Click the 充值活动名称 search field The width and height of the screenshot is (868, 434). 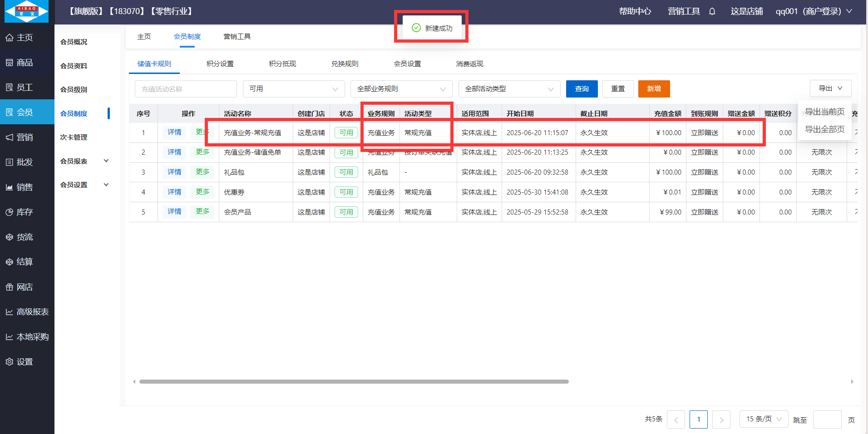(186, 89)
